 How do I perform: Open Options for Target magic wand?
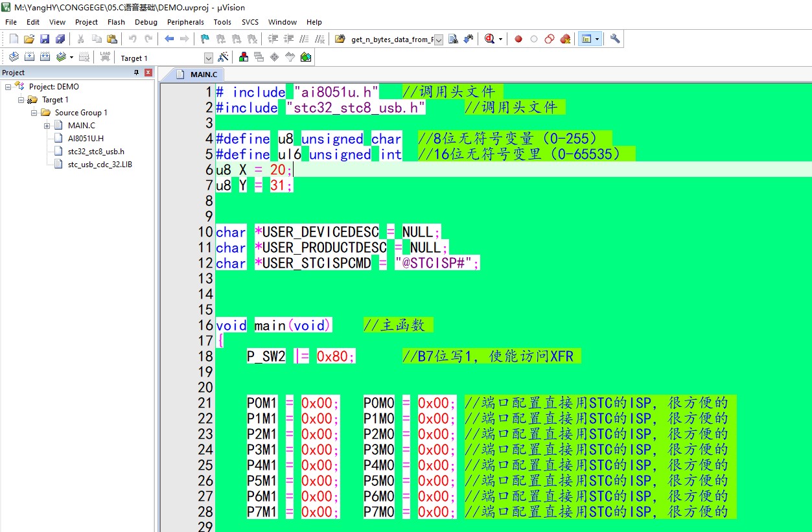(223, 57)
